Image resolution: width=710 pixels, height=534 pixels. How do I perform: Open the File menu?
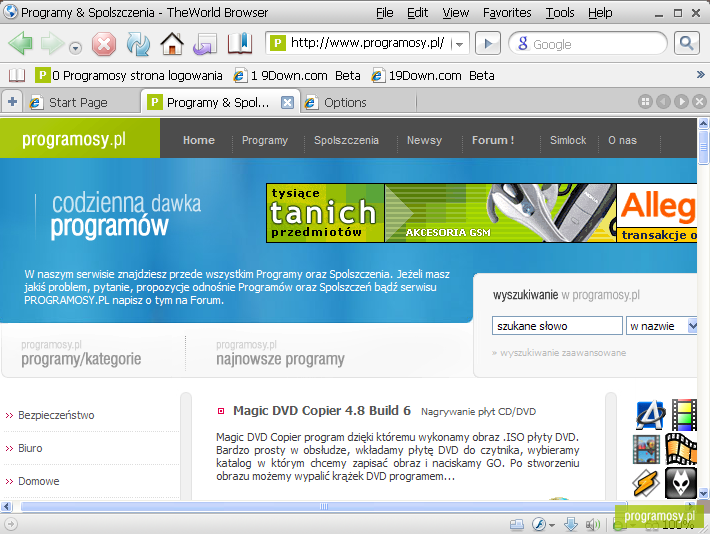[384, 13]
